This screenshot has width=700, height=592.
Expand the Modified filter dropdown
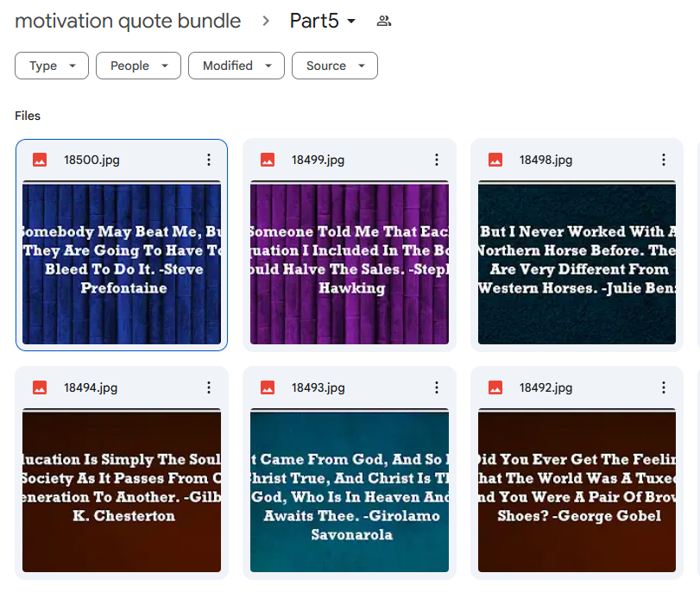(236, 66)
